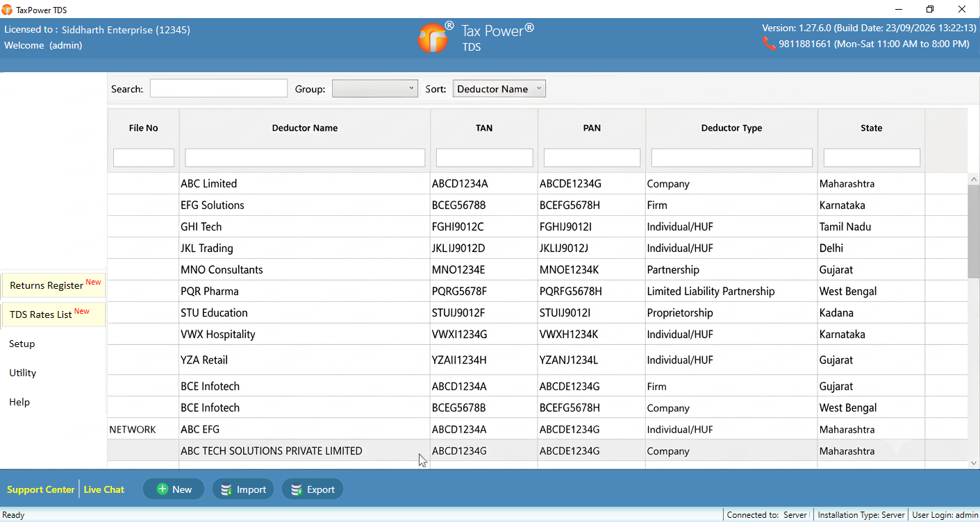Click the State column header
The image size is (980, 522).
(x=872, y=128)
